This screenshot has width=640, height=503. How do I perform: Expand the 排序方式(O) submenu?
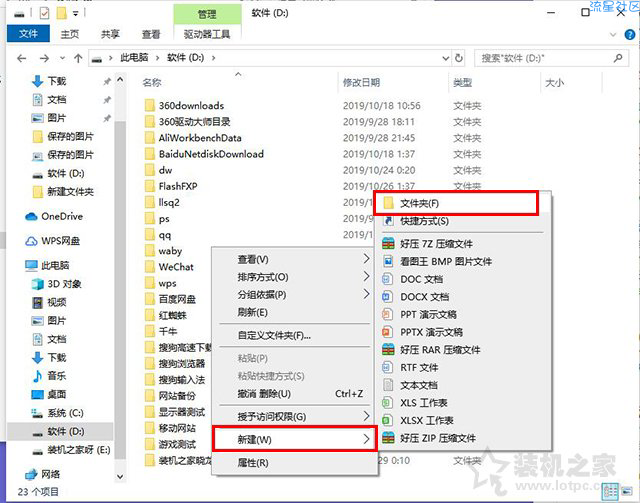click(294, 277)
